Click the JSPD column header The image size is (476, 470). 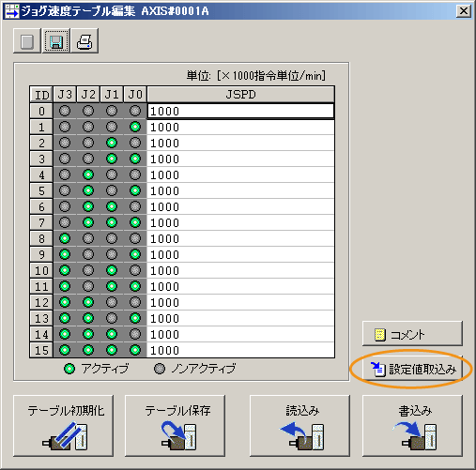(240, 95)
